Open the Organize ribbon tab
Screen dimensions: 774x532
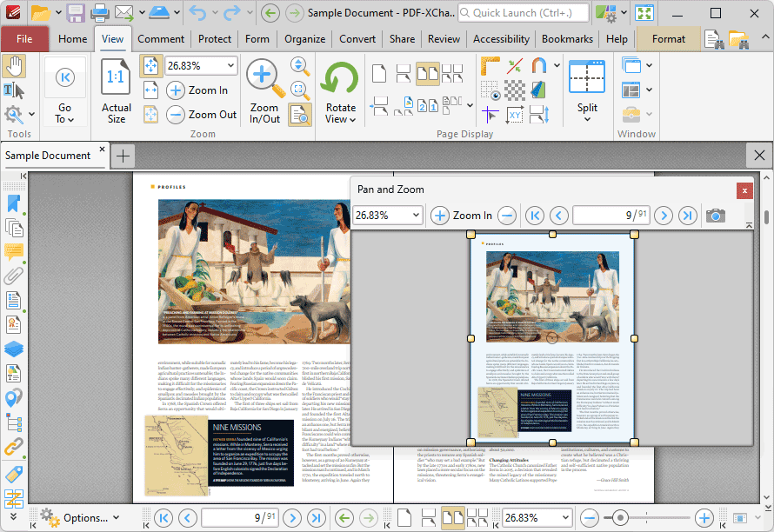[x=304, y=39]
